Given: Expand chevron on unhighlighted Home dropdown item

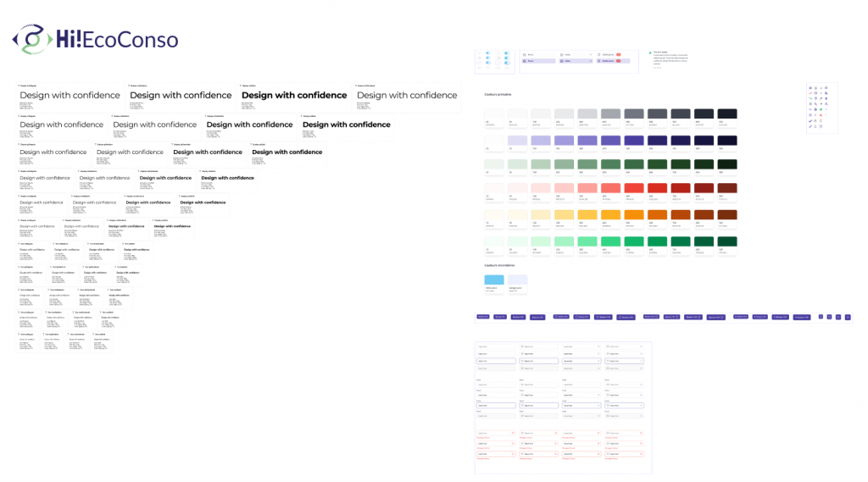Looking at the screenshot, I should point(591,54).
